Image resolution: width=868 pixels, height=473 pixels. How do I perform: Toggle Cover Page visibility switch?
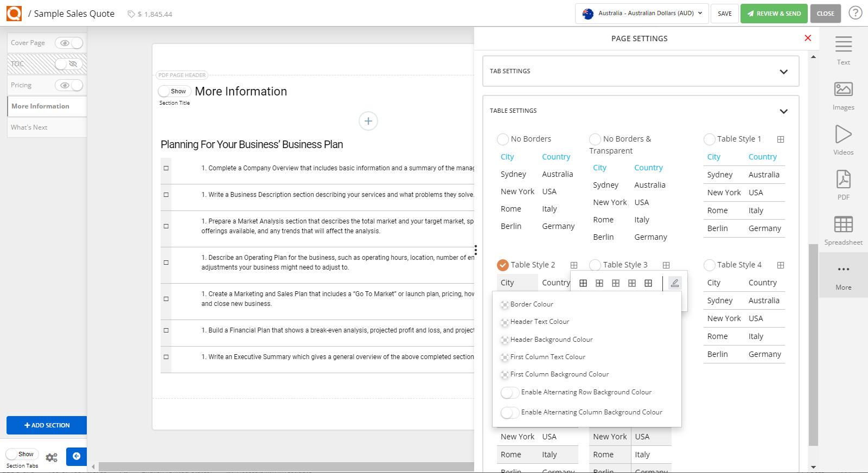[69, 43]
